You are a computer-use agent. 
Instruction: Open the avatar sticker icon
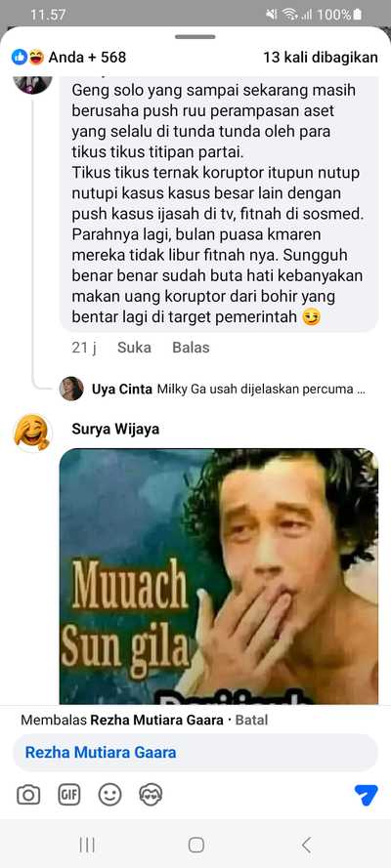coord(151,796)
